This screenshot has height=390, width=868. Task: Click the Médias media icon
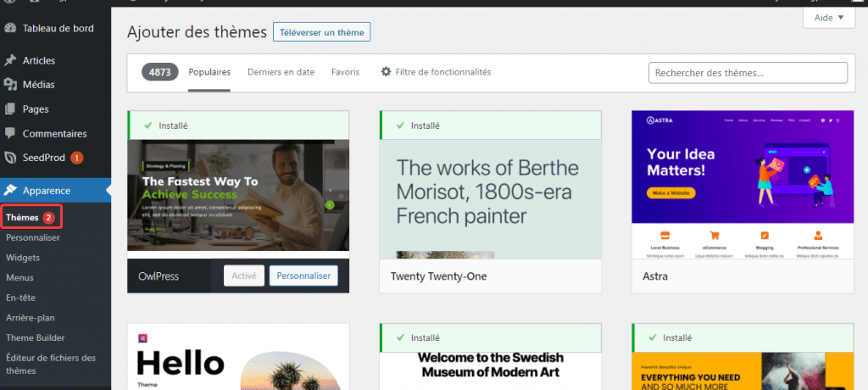click(10, 85)
